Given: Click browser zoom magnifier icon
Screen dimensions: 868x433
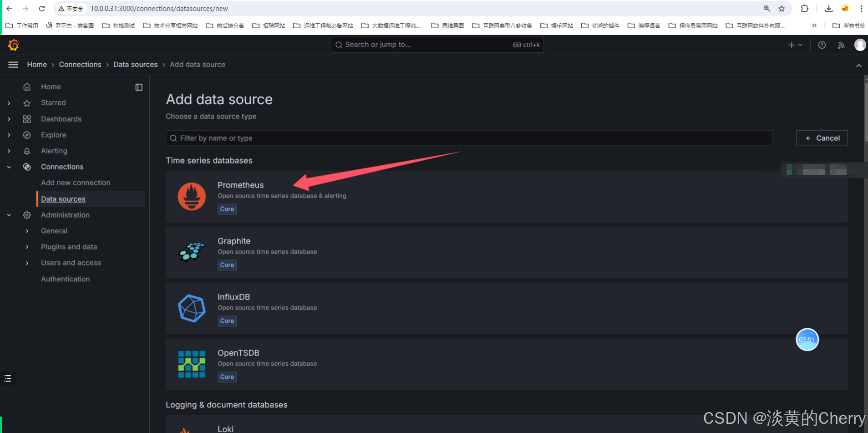Looking at the screenshot, I should click(767, 9).
